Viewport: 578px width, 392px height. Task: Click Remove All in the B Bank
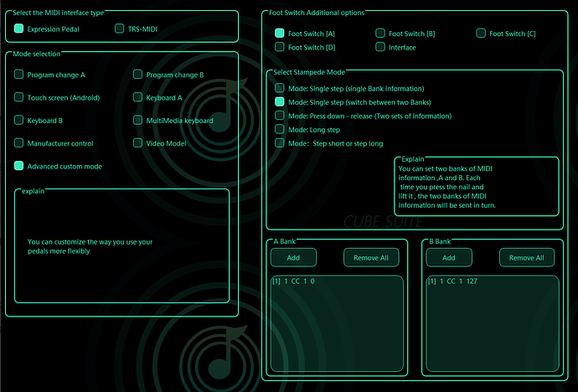point(527,257)
